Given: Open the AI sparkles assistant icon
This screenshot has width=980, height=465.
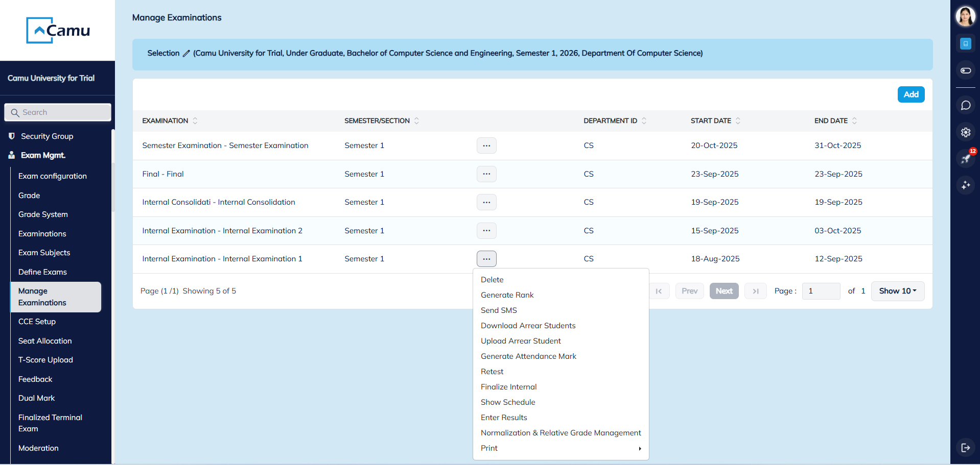Looking at the screenshot, I should [965, 185].
